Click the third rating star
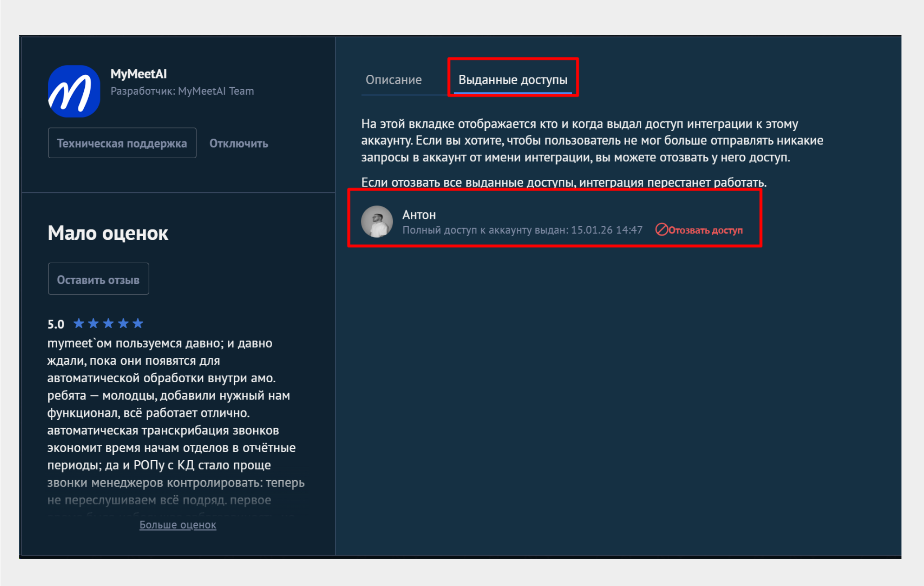 [x=109, y=323]
